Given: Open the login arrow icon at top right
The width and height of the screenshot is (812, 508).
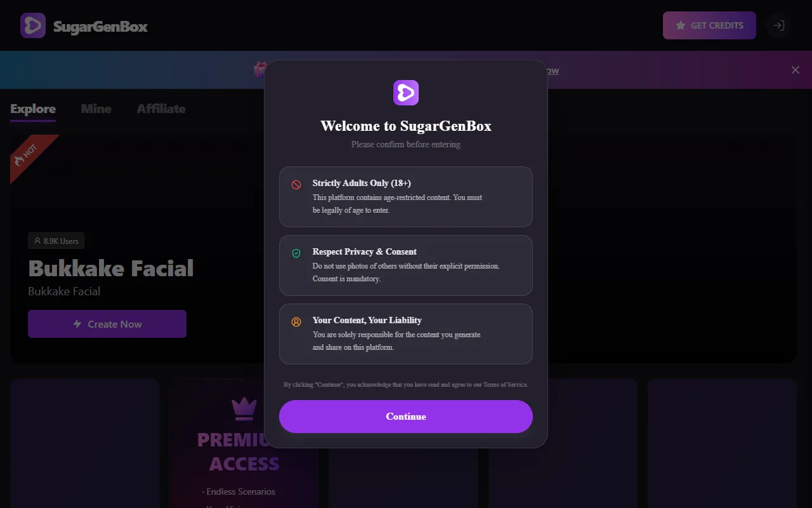Looking at the screenshot, I should pyautogui.click(x=779, y=25).
